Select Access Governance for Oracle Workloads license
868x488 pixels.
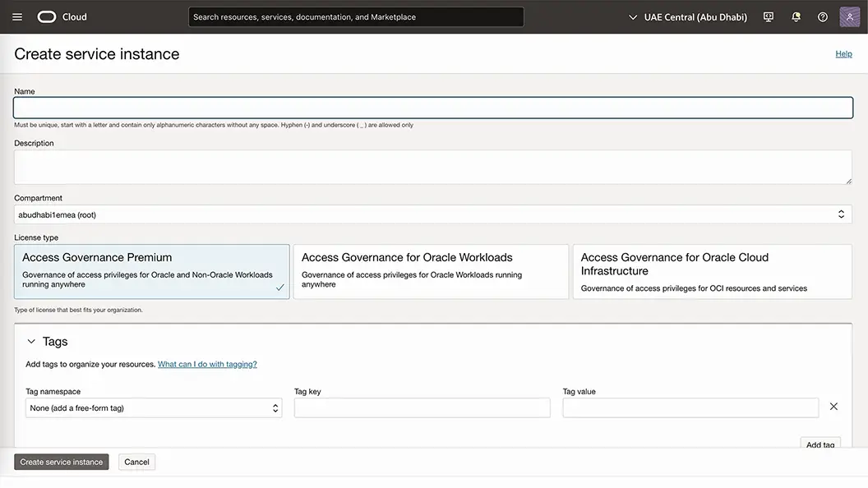pos(431,272)
